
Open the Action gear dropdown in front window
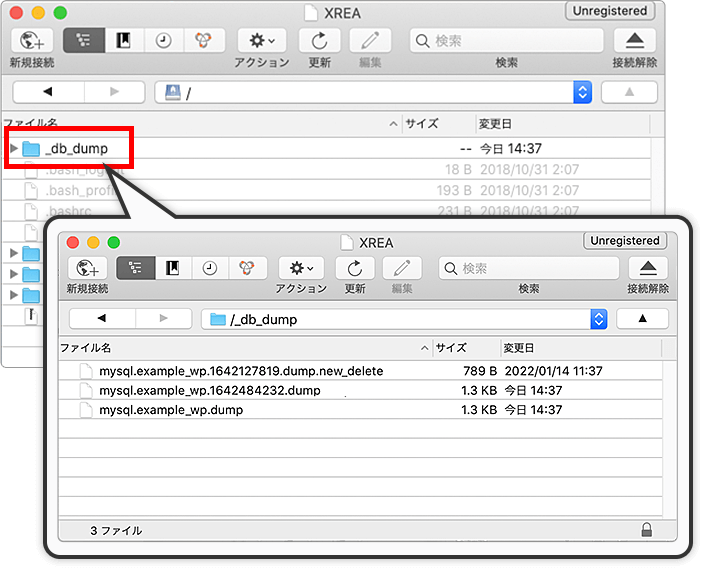301,268
